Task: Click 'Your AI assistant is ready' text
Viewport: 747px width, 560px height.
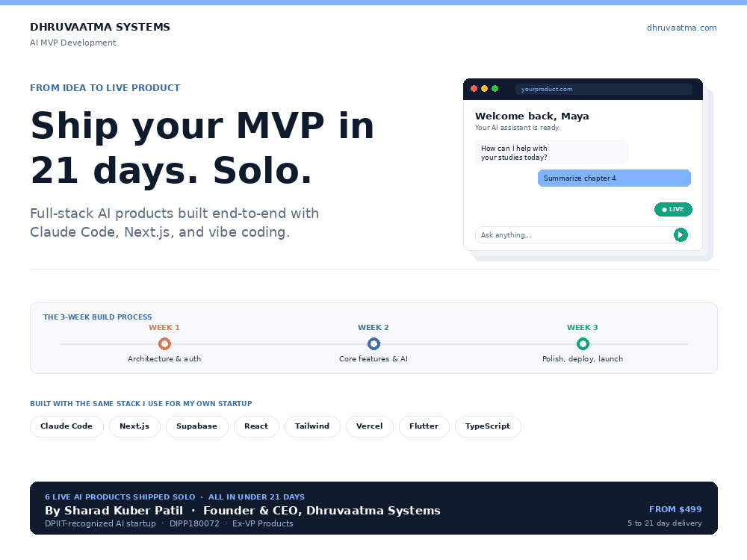Action: 518,128
